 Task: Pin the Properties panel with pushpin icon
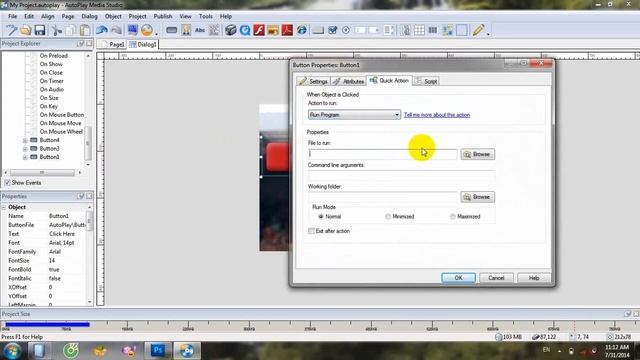[x=81, y=196]
